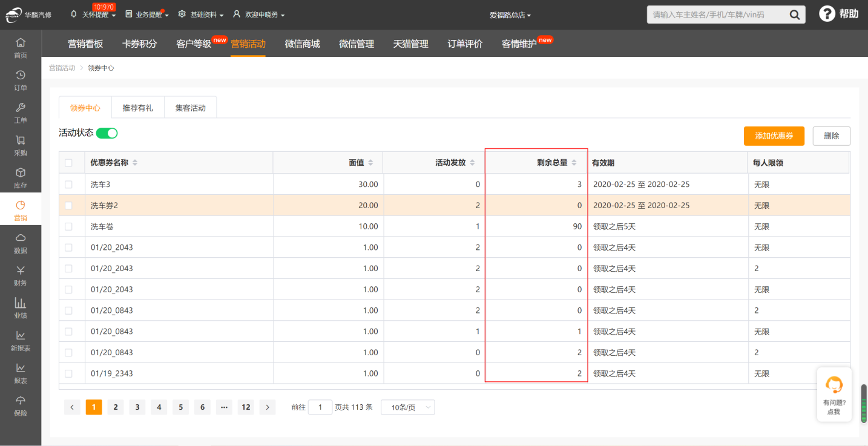Viewport: 868px width, 446px height.
Task: Click the search magnifier icon
Action: (x=795, y=15)
